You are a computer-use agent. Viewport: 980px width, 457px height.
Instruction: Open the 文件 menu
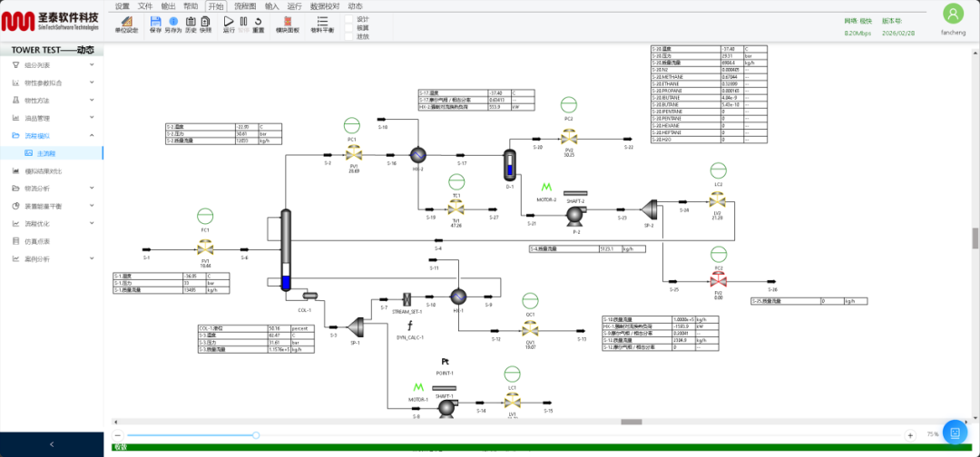coord(144,6)
